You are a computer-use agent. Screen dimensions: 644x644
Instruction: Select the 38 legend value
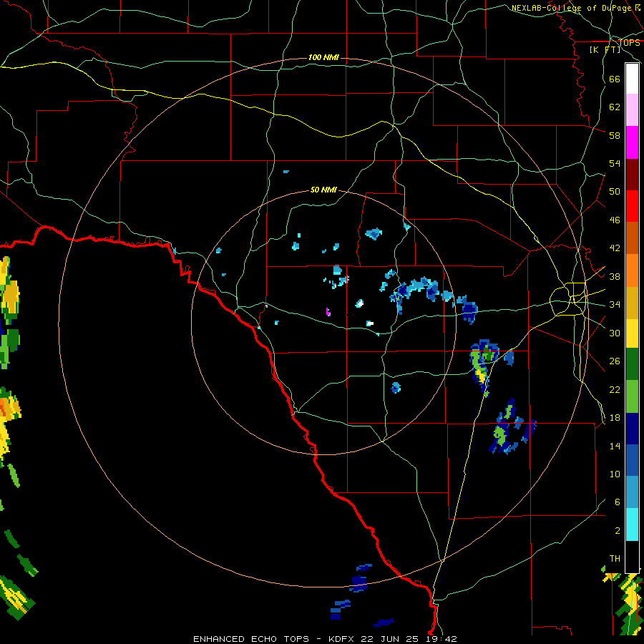pos(615,276)
